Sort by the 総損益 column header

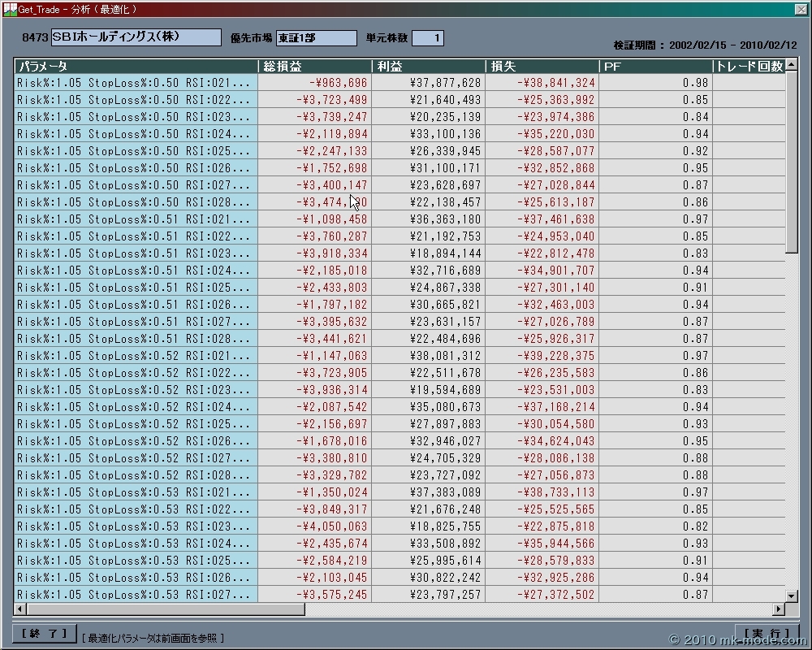[314, 66]
